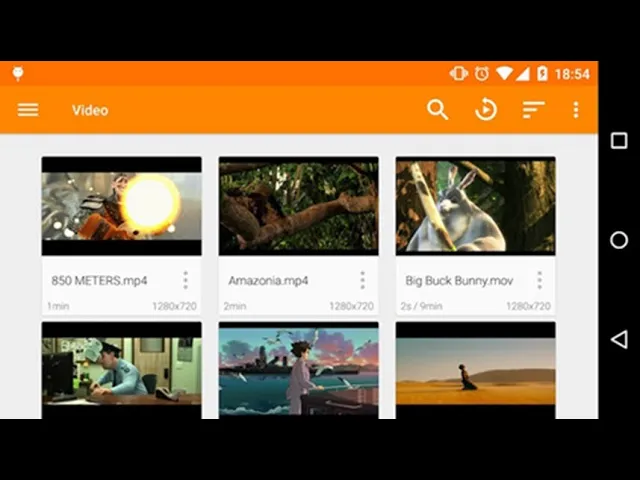This screenshot has width=640, height=480.
Task: Open options for 850 METERS.mp4
Action: (x=185, y=280)
